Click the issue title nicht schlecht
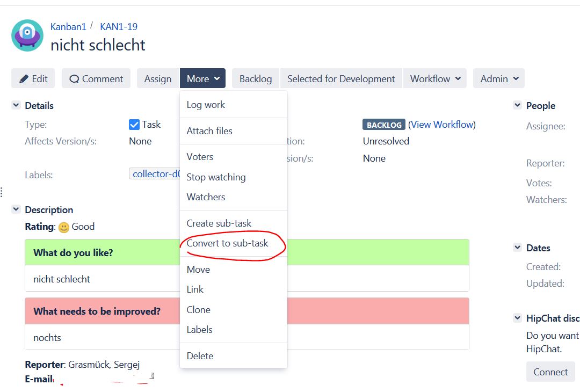This screenshot has height=392, width=580. click(98, 45)
